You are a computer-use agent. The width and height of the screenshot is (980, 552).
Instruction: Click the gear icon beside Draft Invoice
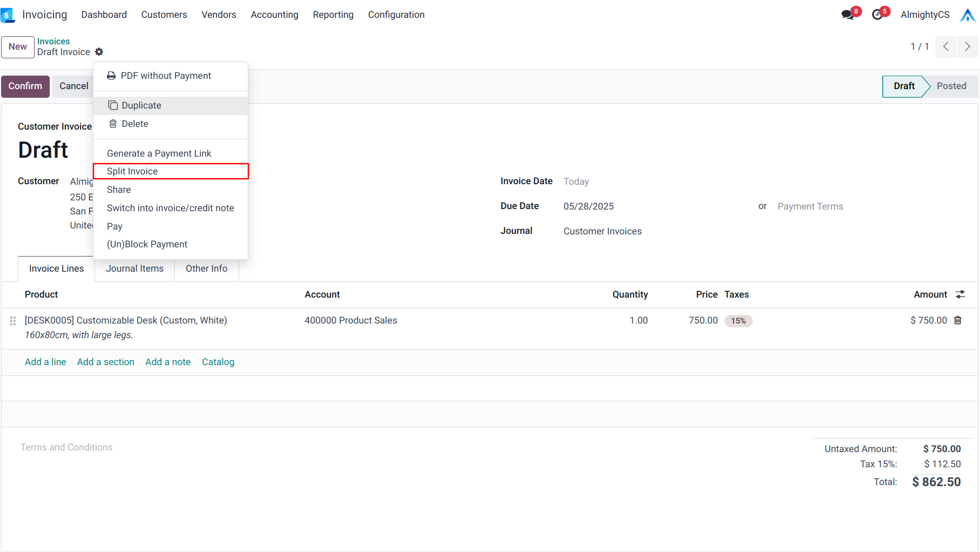[99, 52]
